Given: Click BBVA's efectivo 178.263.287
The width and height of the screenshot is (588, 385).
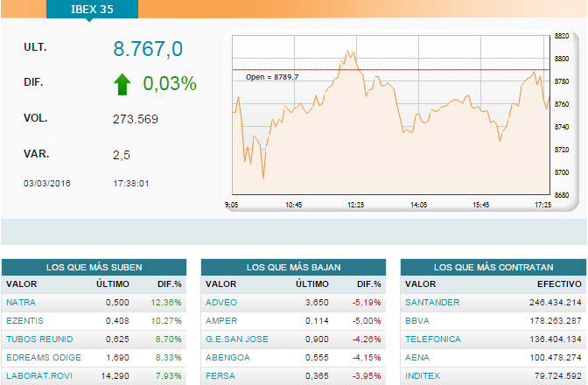Looking at the screenshot, I should pyautogui.click(x=556, y=320).
